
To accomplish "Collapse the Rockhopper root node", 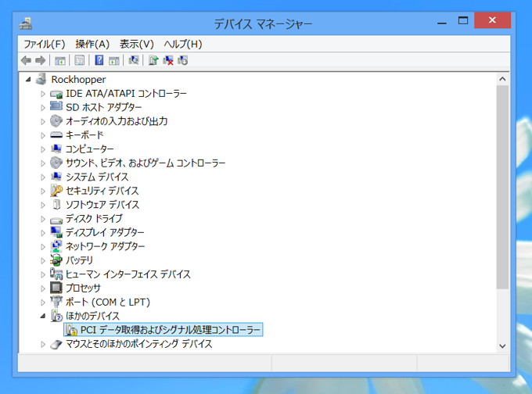I will pyautogui.click(x=28, y=79).
